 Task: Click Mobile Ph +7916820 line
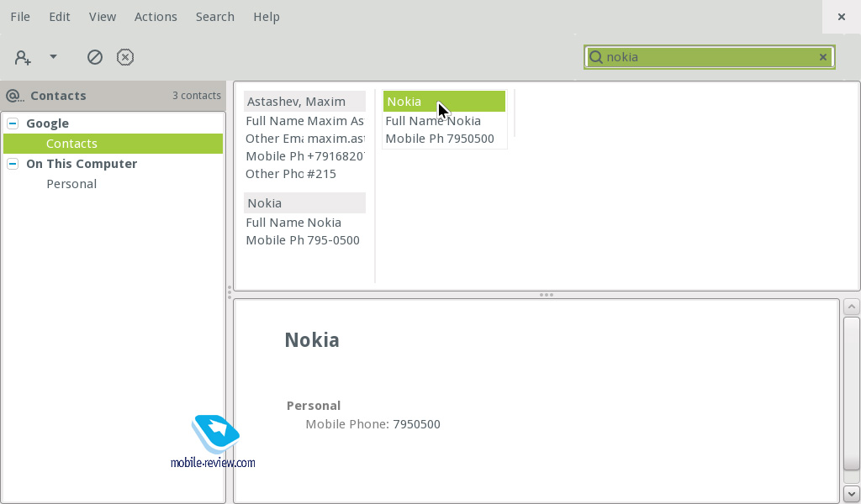pyautogui.click(x=304, y=156)
